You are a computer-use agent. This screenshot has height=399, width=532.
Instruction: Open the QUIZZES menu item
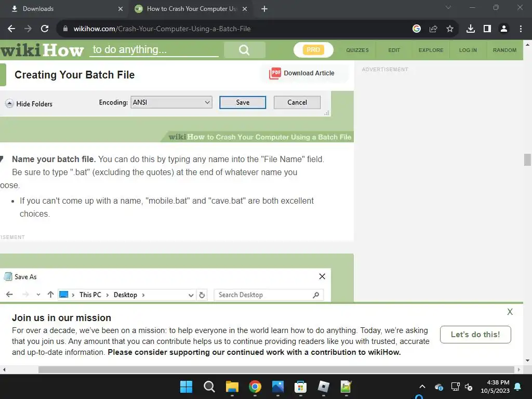pos(357,50)
